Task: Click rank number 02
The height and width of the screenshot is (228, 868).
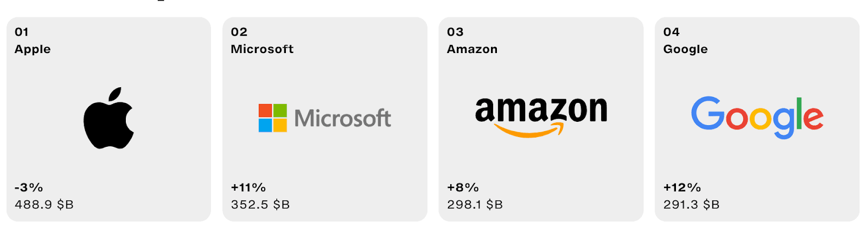Action: click(x=239, y=32)
